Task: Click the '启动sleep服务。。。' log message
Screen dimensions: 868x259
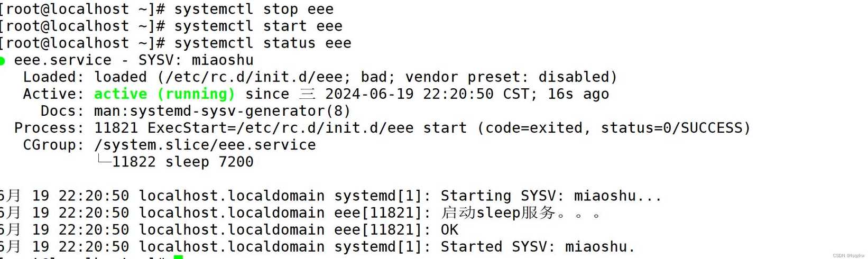Action: tap(521, 213)
